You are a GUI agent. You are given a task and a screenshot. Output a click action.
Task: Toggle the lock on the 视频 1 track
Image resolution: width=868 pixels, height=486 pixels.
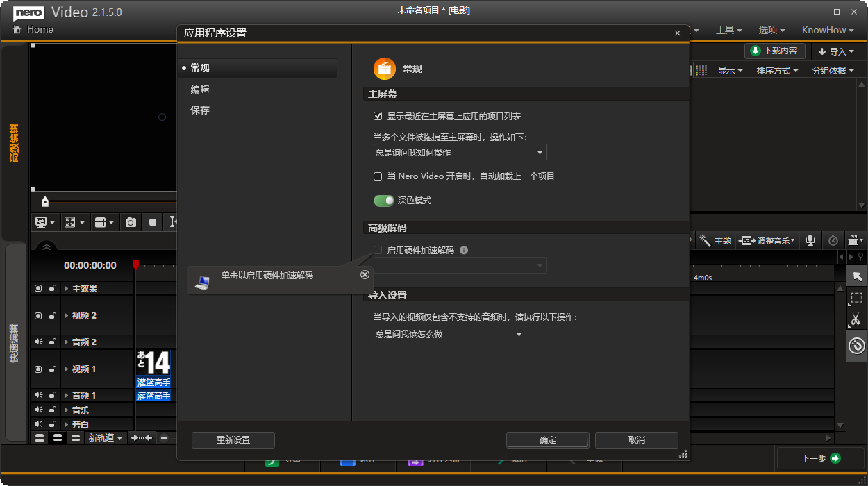click(53, 369)
